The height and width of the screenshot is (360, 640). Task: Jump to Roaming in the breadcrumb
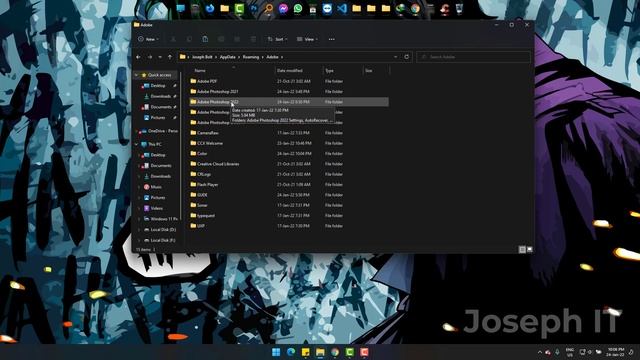(251, 57)
